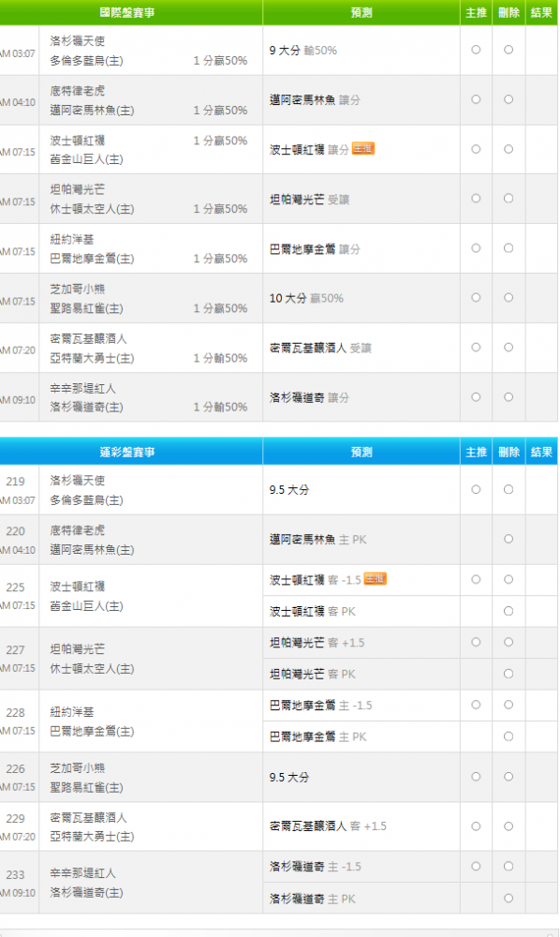
Task: Pick 主推 for 巴爾地摩金鶯 主 -1.5
Action: pos(476,706)
